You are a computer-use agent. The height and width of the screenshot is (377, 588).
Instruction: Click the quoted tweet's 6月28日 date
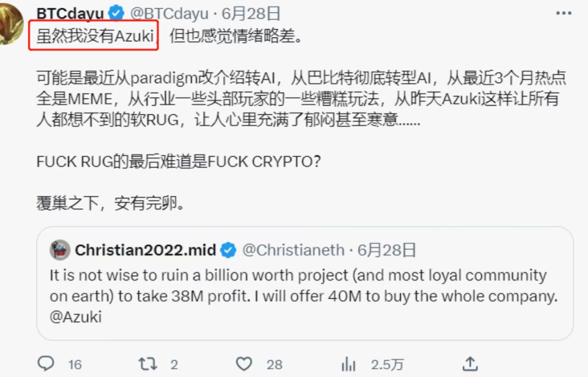point(387,250)
